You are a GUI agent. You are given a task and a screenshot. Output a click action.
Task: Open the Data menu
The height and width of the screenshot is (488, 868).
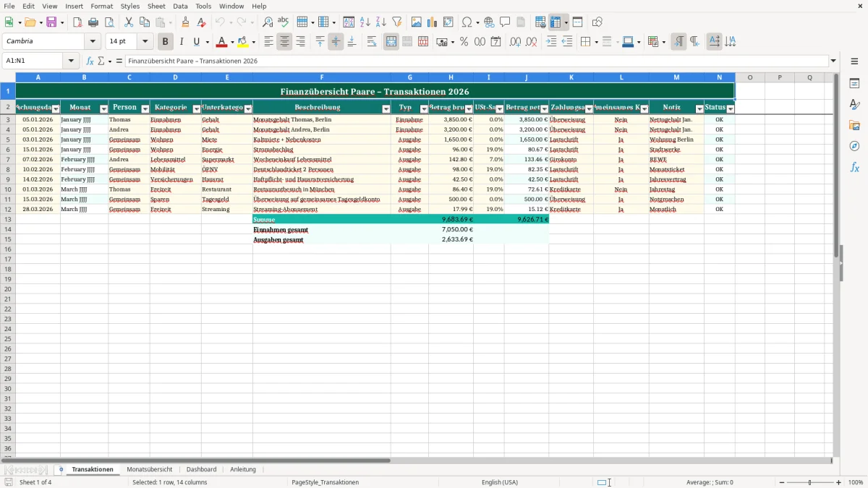[180, 6]
